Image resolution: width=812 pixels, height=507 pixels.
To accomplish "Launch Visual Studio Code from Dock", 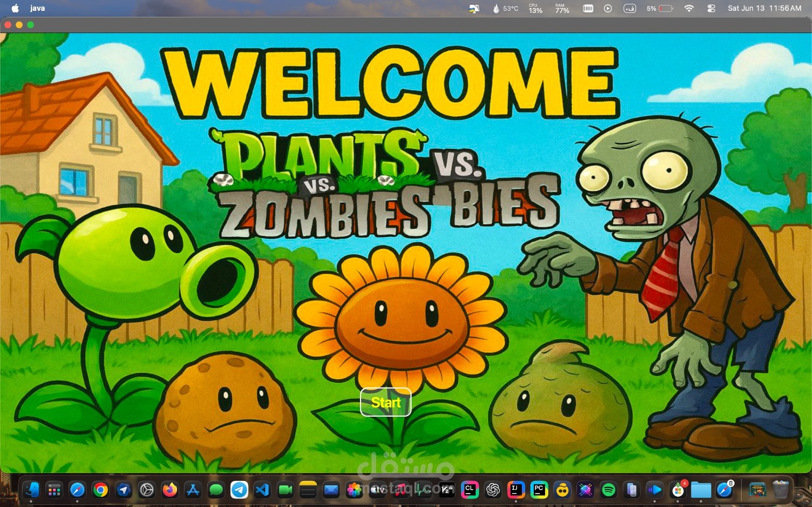I will pyautogui.click(x=262, y=490).
